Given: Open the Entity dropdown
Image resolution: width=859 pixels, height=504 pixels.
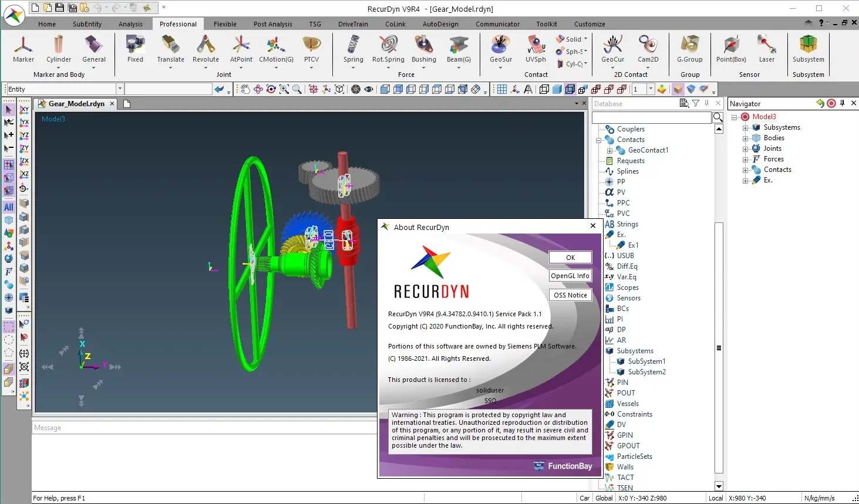Looking at the screenshot, I should pos(120,89).
